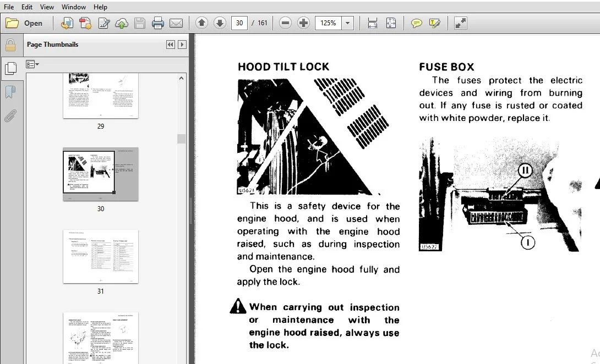The width and height of the screenshot is (600, 364).
Task: Open the Edit menu
Action: tap(27, 7)
